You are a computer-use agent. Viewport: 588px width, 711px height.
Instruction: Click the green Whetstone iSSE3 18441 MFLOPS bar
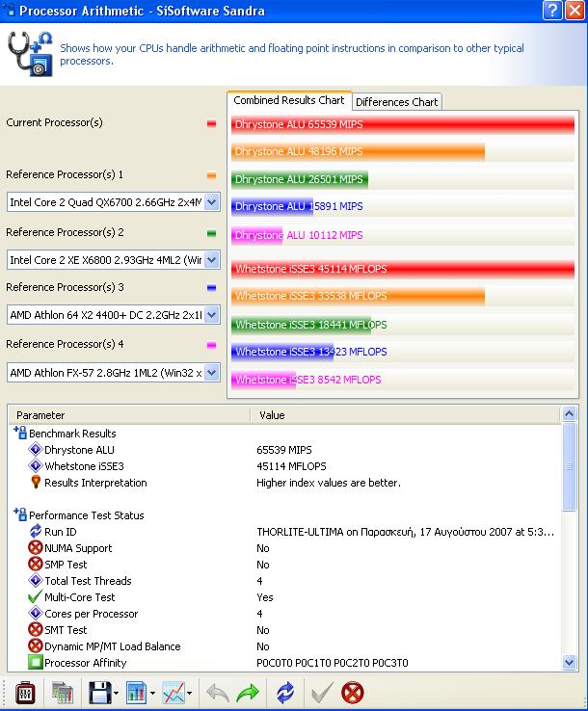pos(302,325)
